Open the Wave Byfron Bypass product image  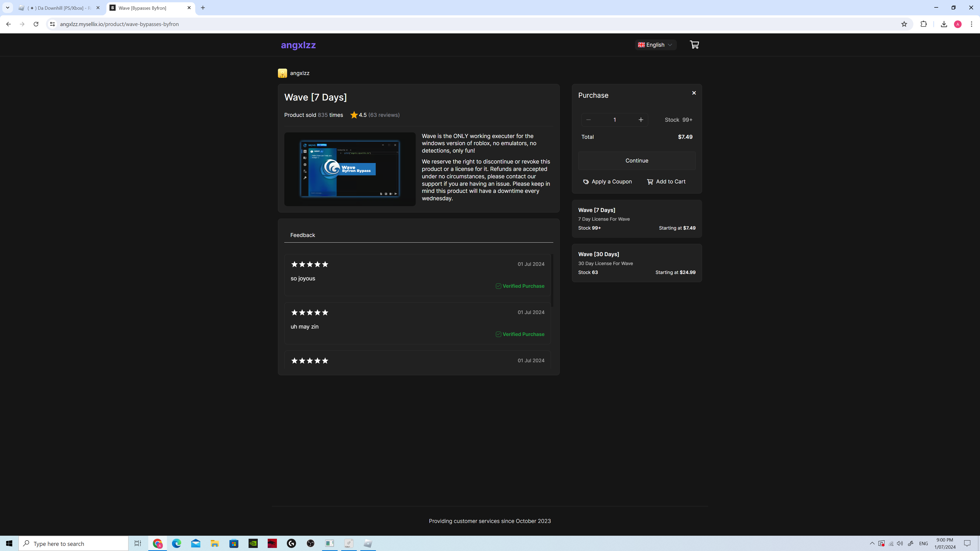point(350,169)
